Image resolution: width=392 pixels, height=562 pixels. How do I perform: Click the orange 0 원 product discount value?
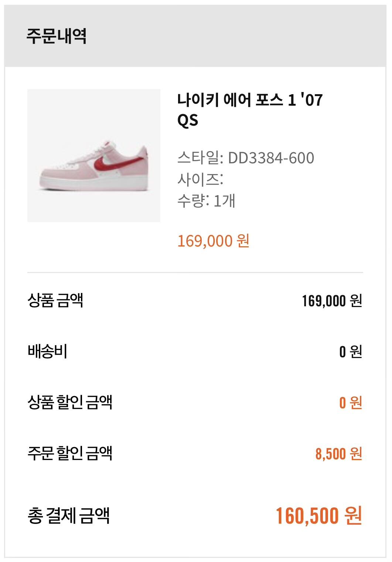[350, 403]
